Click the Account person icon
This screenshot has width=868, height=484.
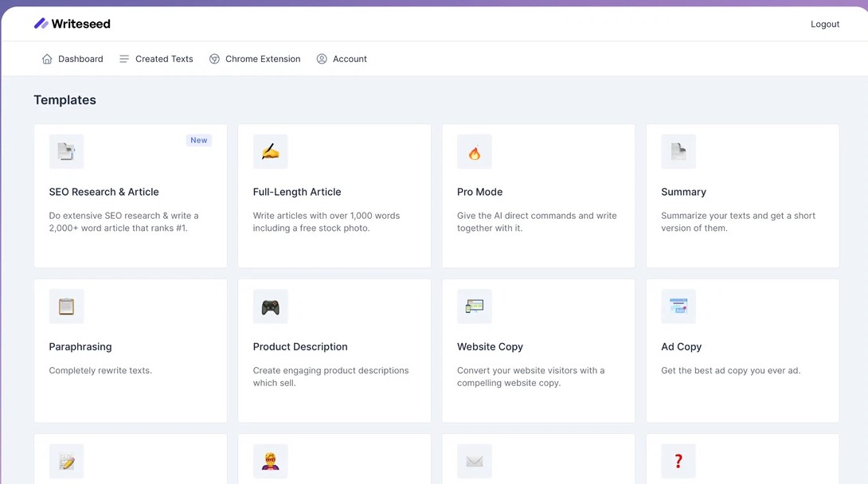pyautogui.click(x=322, y=59)
